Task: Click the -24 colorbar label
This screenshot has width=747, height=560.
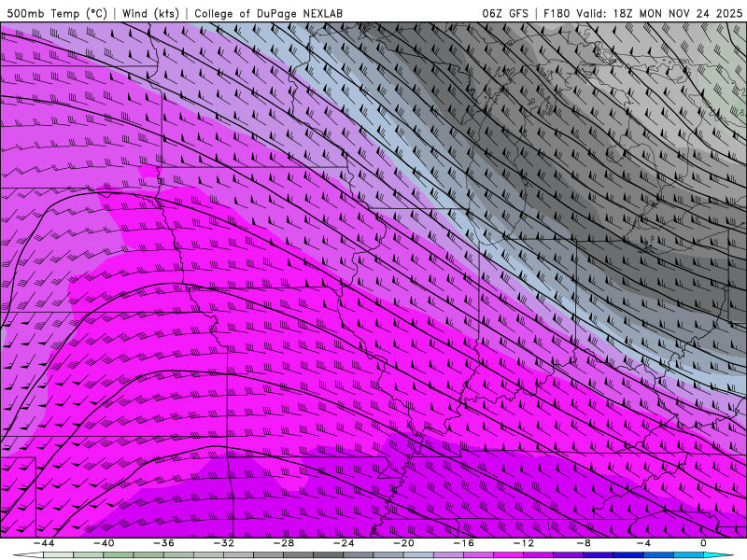Action: [344, 543]
